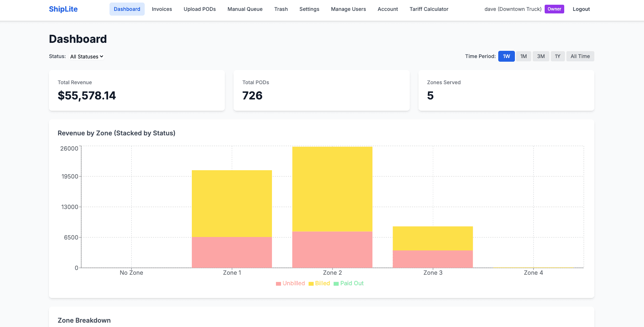Viewport: 644px width, 327px height.
Task: Show All Time data
Action: (580, 56)
